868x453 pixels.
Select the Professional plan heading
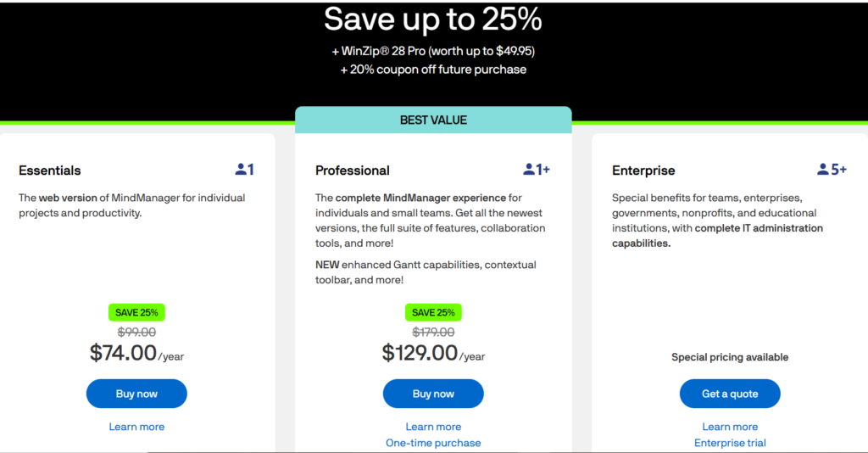click(353, 171)
